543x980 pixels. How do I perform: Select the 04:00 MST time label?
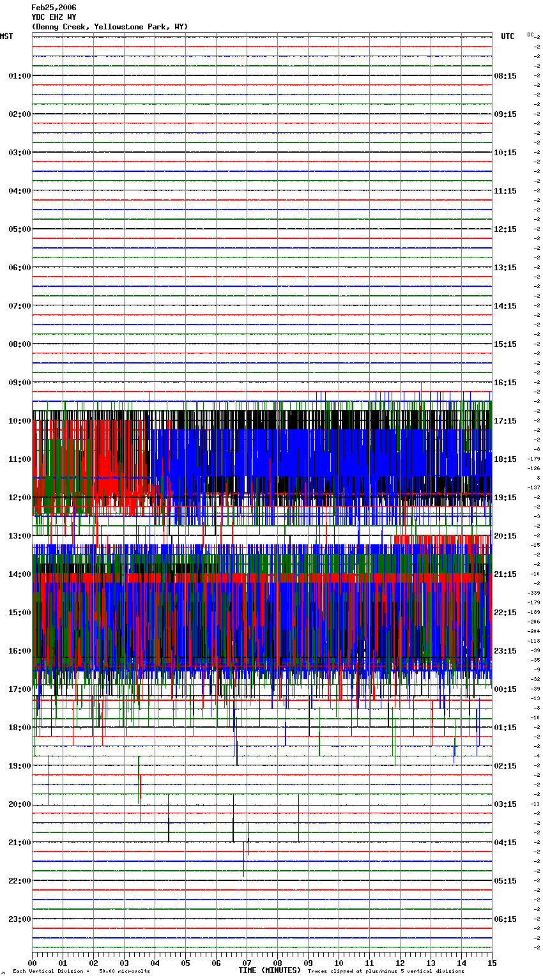point(19,191)
